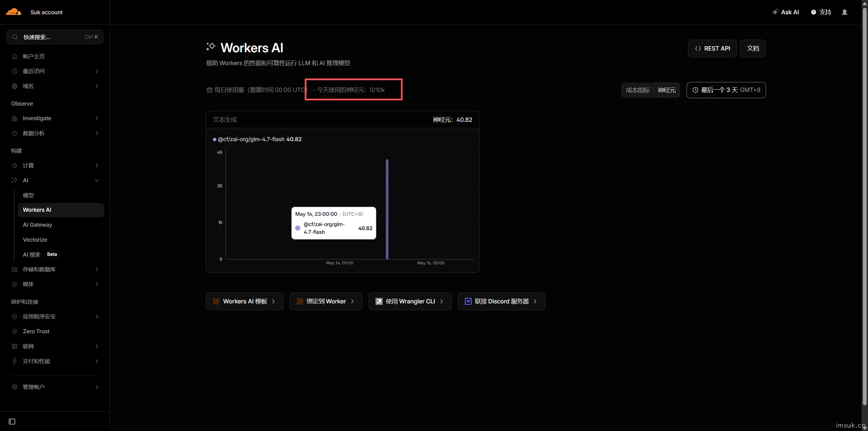Image resolution: width=868 pixels, height=431 pixels.
Task: Click the calendar icon beside 每日使用量
Action: (x=210, y=90)
